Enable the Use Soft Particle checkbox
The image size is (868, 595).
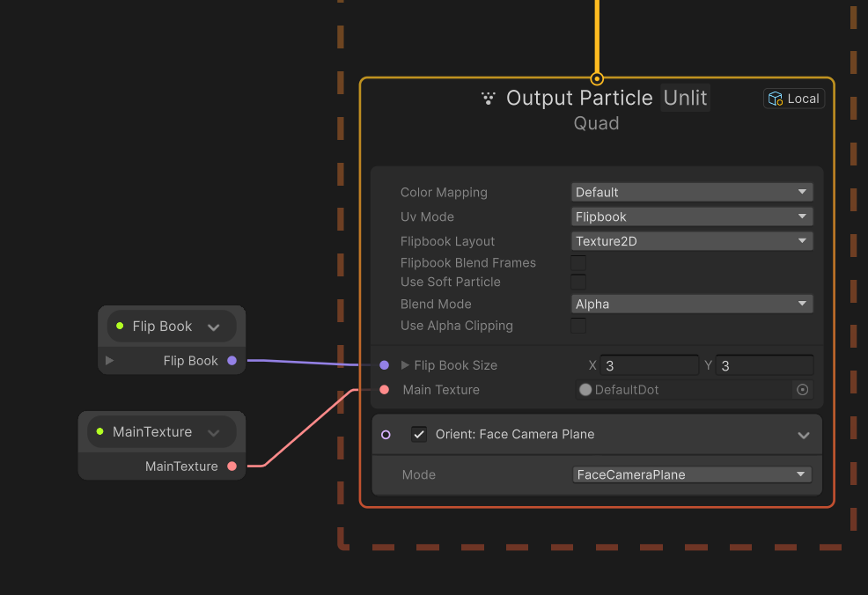(578, 282)
